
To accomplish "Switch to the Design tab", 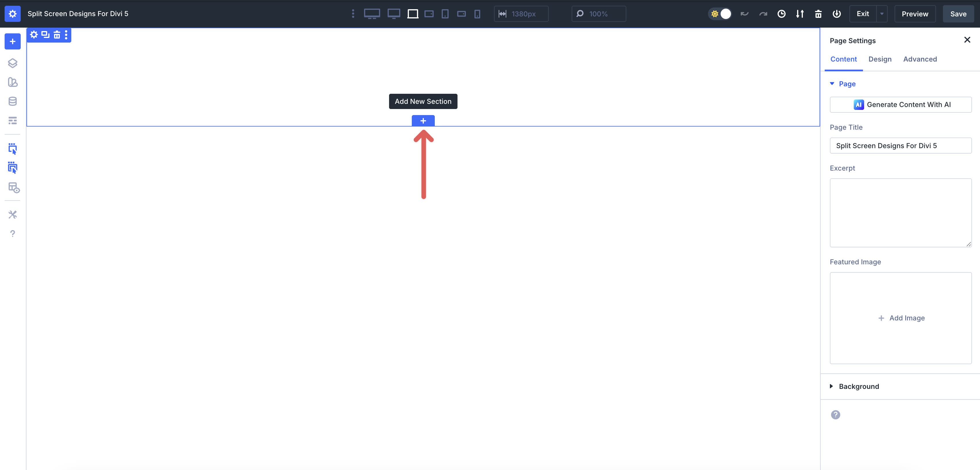I will [x=880, y=59].
